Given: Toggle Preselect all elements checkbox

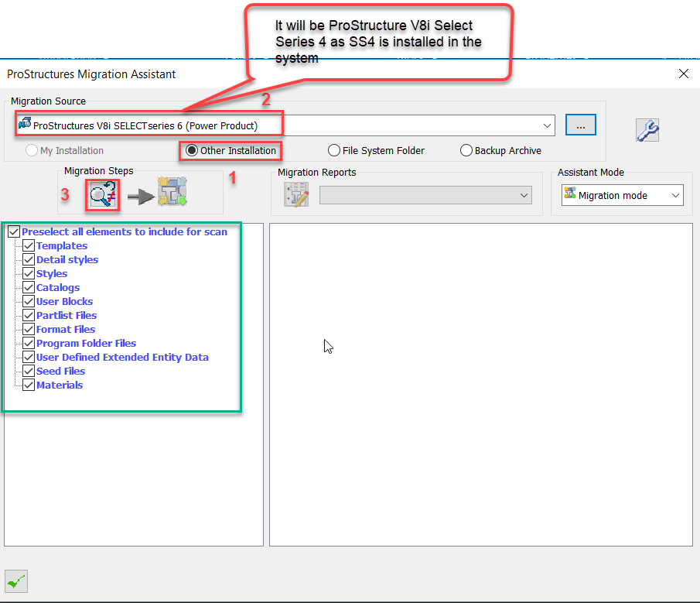Looking at the screenshot, I should click(x=14, y=231).
